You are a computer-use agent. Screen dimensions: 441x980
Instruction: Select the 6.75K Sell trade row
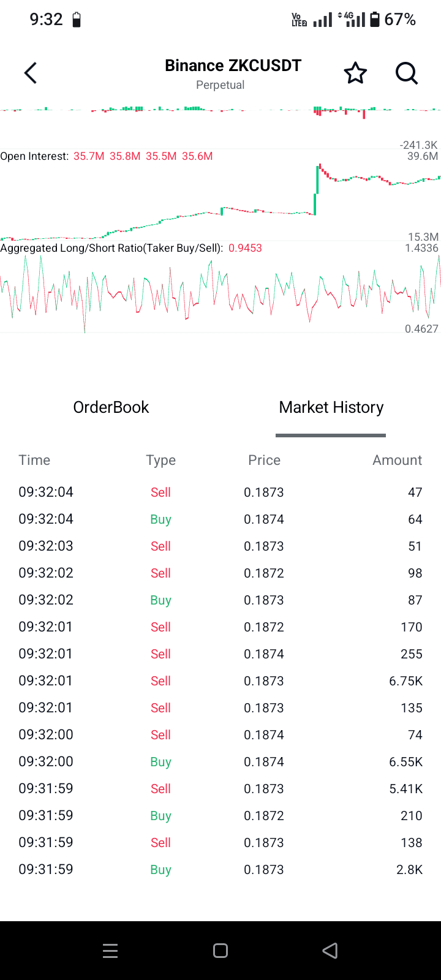(x=221, y=680)
